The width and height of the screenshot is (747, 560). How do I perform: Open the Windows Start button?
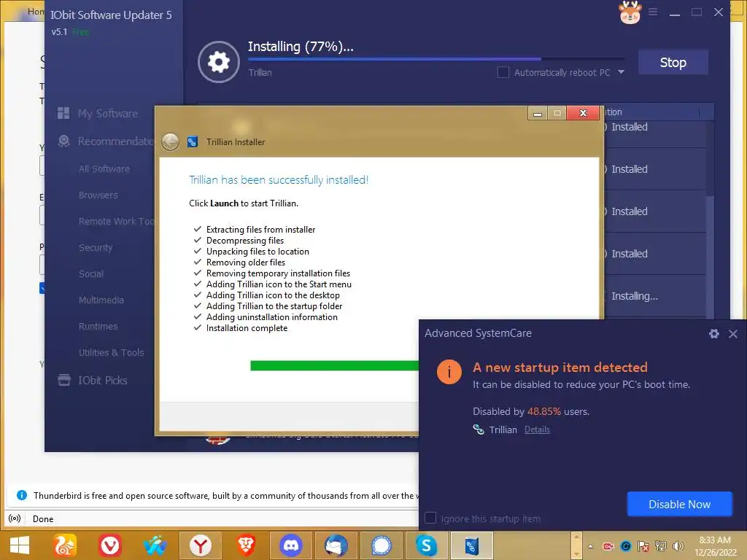tap(20, 545)
